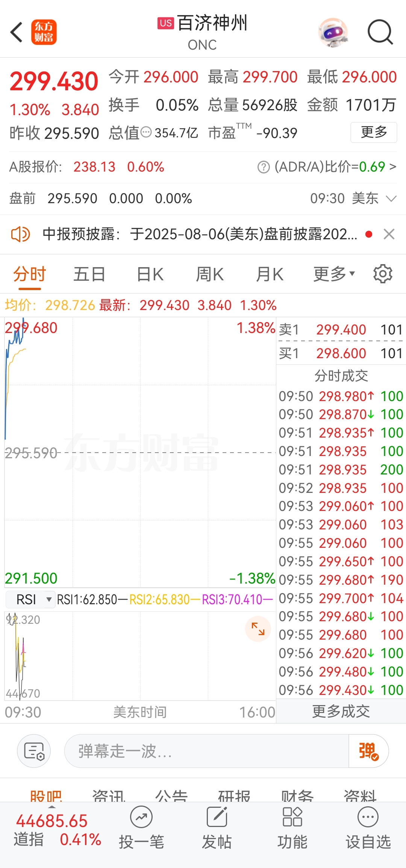Screen dimensions: 406x868
Task: Open the 财务 tab
Action: (x=297, y=795)
